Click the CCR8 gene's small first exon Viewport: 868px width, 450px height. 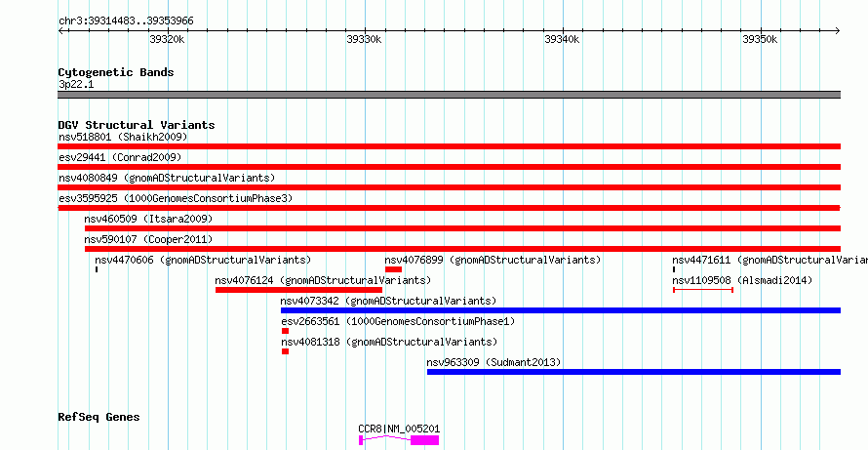click(361, 440)
